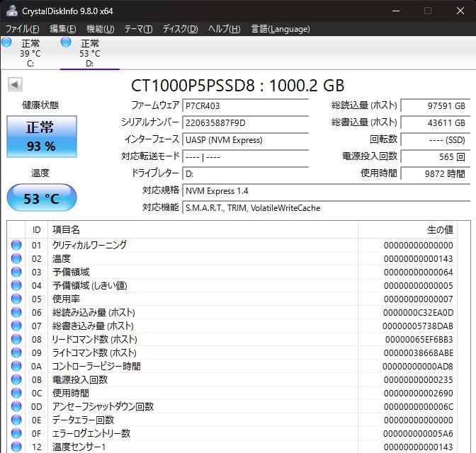Screen dimensions: 476x453
Task: Select raw value 0000000002690
Action: click(x=419, y=394)
